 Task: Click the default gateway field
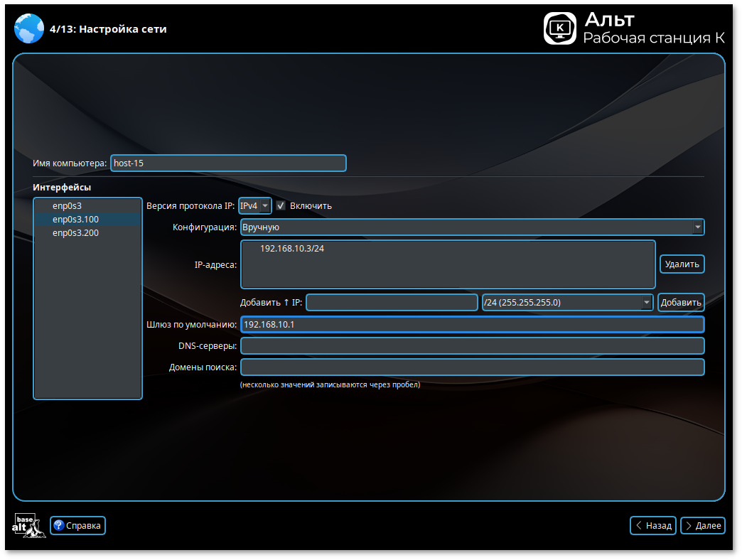[x=472, y=325]
